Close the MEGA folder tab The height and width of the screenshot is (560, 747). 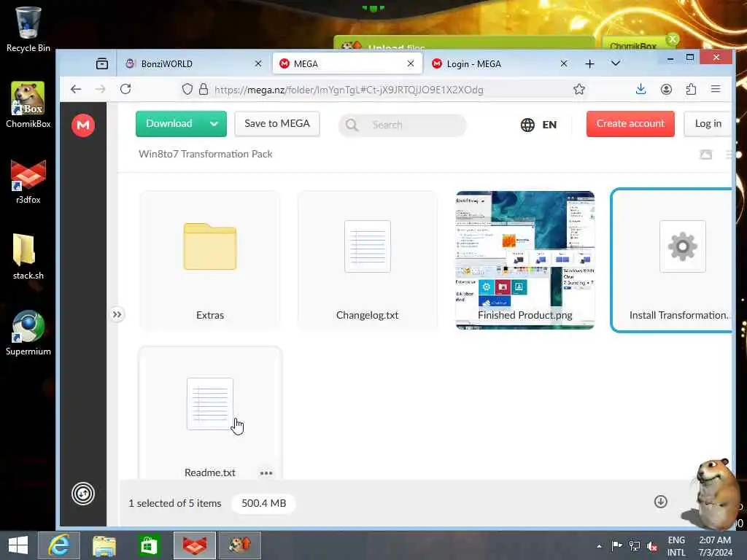click(411, 63)
